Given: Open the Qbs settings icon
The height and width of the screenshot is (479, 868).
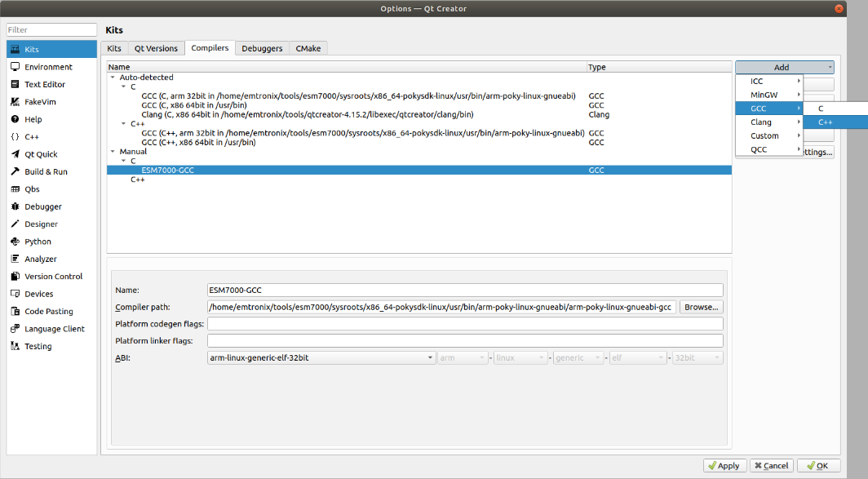Looking at the screenshot, I should (x=15, y=188).
